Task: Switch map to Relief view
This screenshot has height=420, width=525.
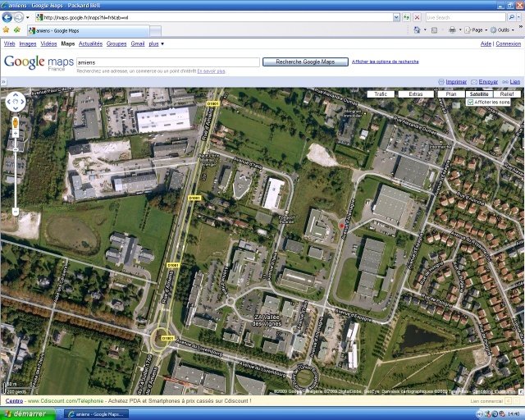Action: (x=506, y=94)
